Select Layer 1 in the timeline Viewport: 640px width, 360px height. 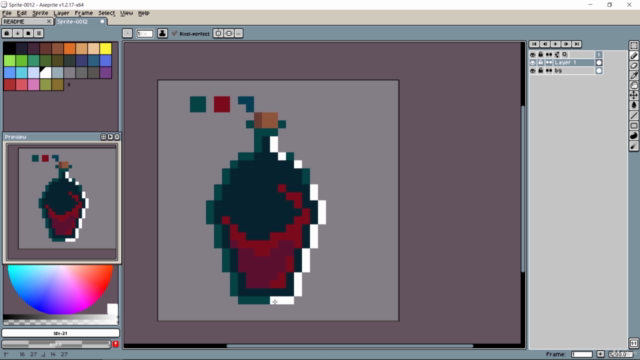point(573,62)
